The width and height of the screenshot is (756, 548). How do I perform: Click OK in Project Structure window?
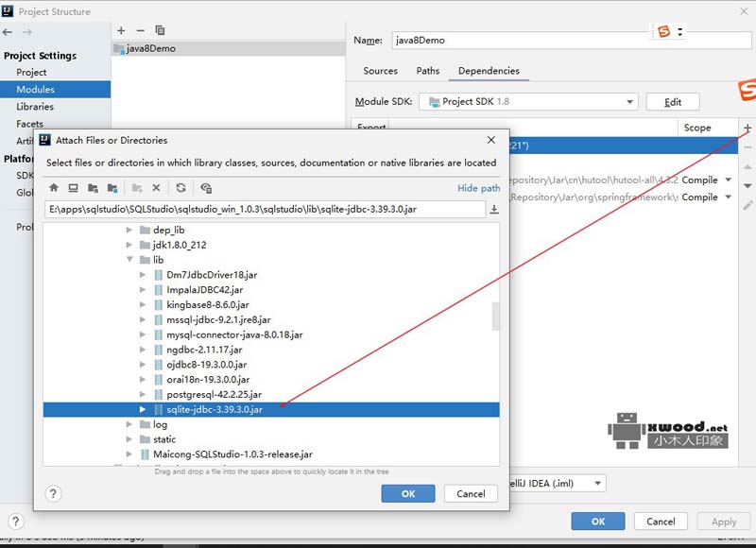[x=598, y=522]
